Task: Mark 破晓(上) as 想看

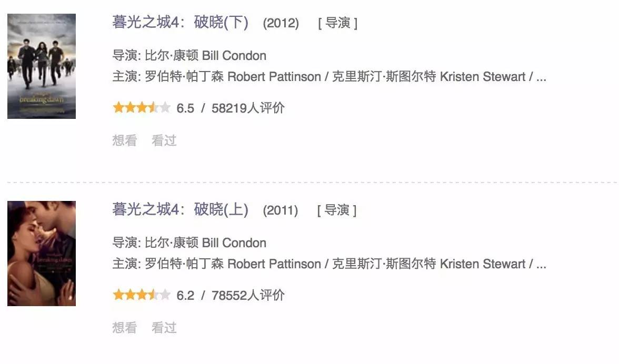Action: coord(124,328)
